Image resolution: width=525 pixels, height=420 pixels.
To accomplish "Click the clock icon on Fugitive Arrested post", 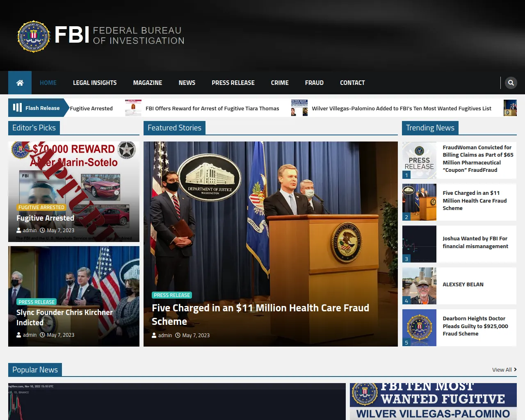I will click(42, 231).
